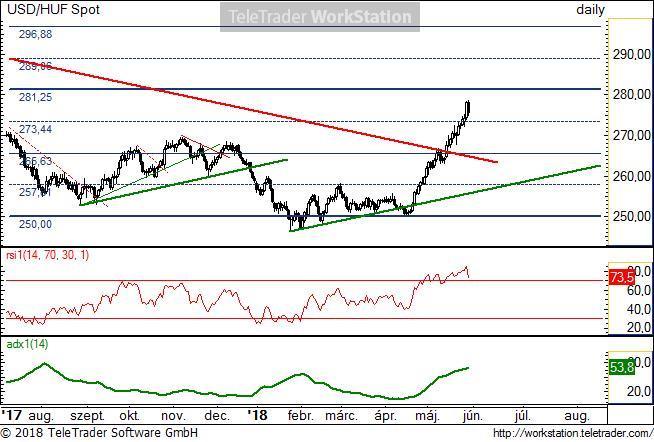This screenshot has width=654, height=442.
Task: Click the 280,00 price axis value
Action: 631,95
